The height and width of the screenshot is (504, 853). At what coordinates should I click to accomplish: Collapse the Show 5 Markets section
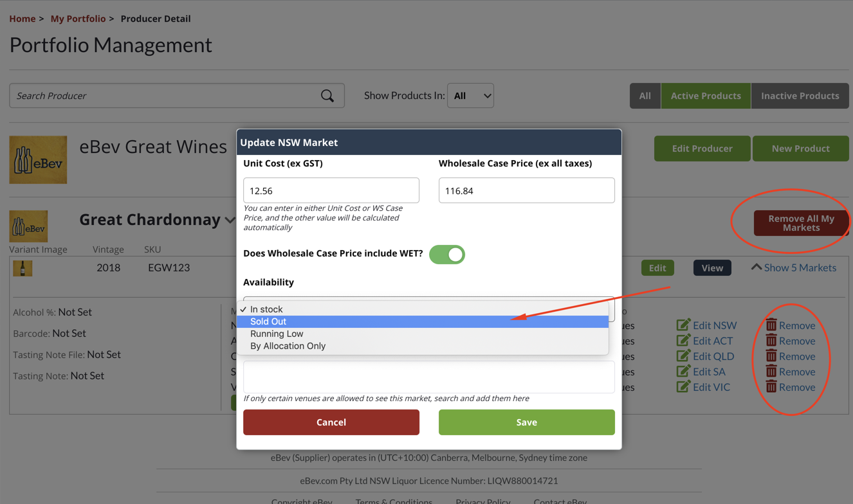794,267
